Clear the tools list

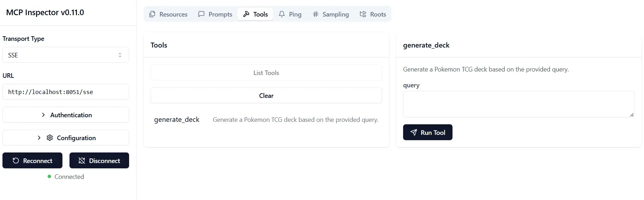[266, 95]
